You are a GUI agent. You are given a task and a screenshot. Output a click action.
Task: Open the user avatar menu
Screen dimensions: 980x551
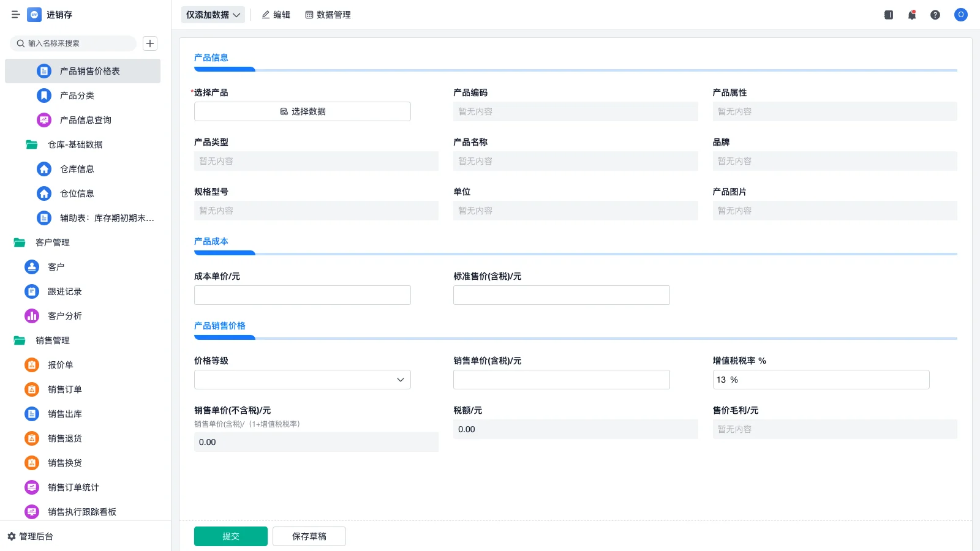[961, 15]
